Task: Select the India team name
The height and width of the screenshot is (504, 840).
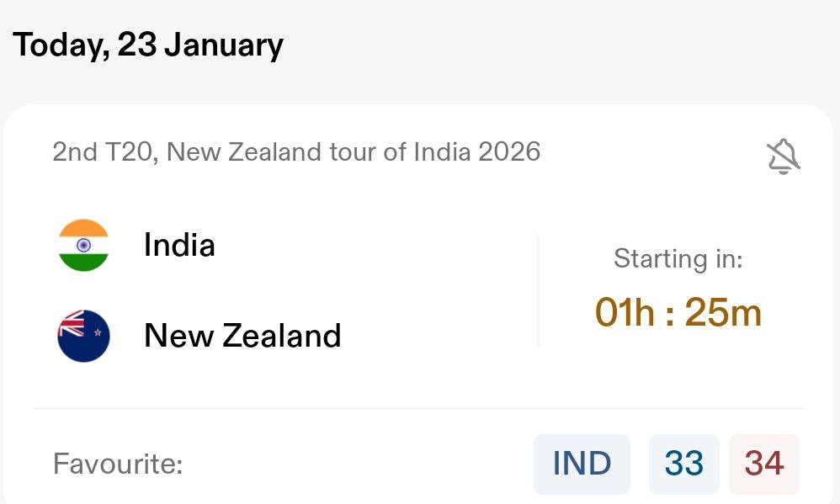Action: point(179,245)
